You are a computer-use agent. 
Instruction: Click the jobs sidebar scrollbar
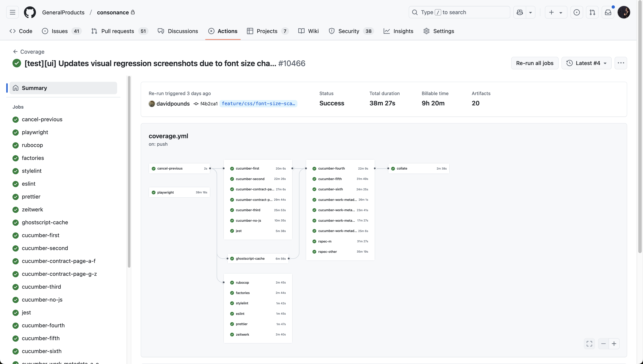coord(129,172)
